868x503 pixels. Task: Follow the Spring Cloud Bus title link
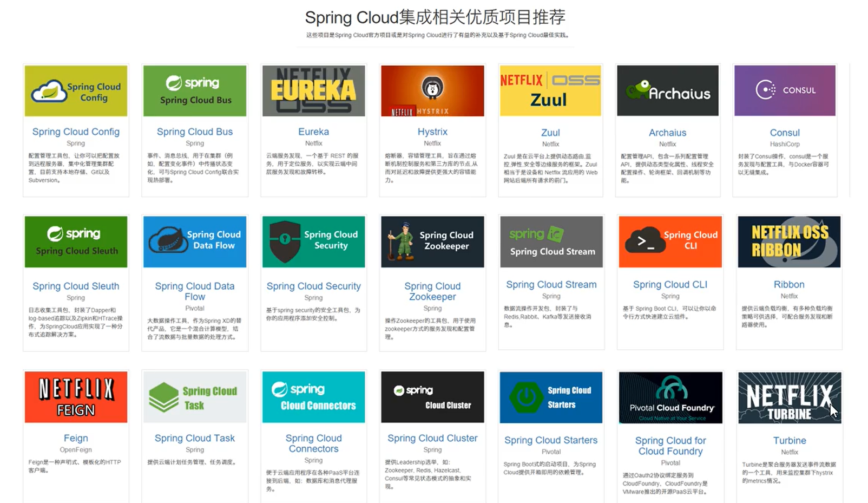coord(195,132)
